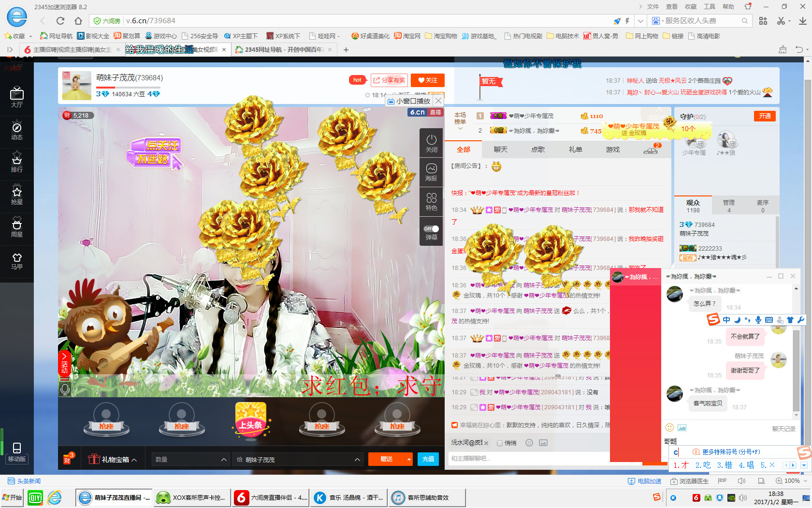Image resolution: width=812 pixels, height=508 pixels.
Task: Open the 海报 poster icon on video
Action: (431, 172)
